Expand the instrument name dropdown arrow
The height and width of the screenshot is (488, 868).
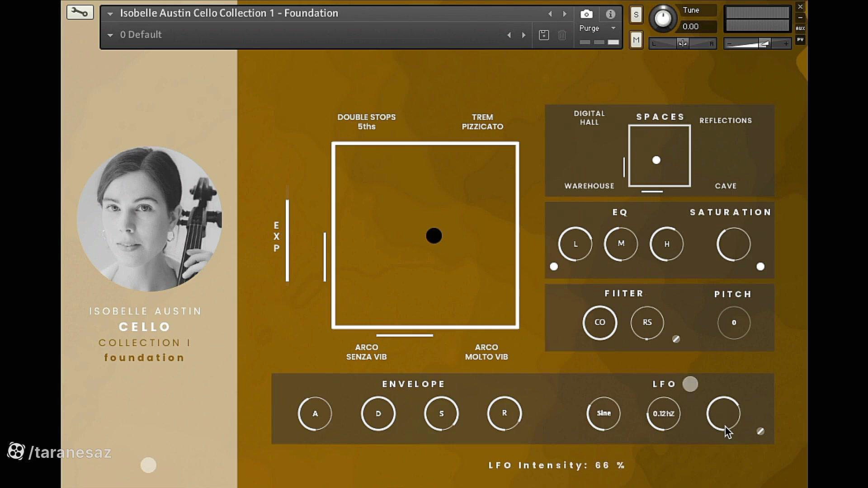click(110, 14)
